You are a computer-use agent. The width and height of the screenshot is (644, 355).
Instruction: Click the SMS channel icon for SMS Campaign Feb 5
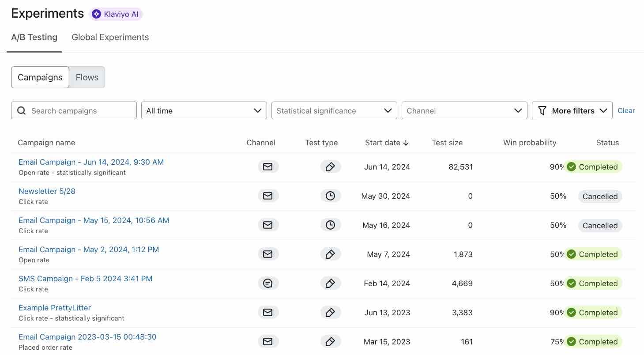(268, 283)
